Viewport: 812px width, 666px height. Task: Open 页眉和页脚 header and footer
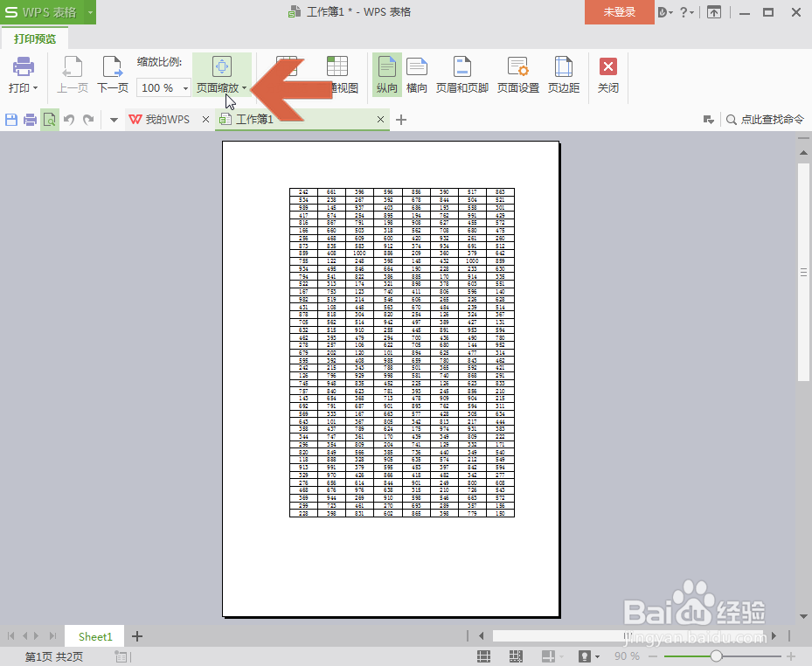462,75
